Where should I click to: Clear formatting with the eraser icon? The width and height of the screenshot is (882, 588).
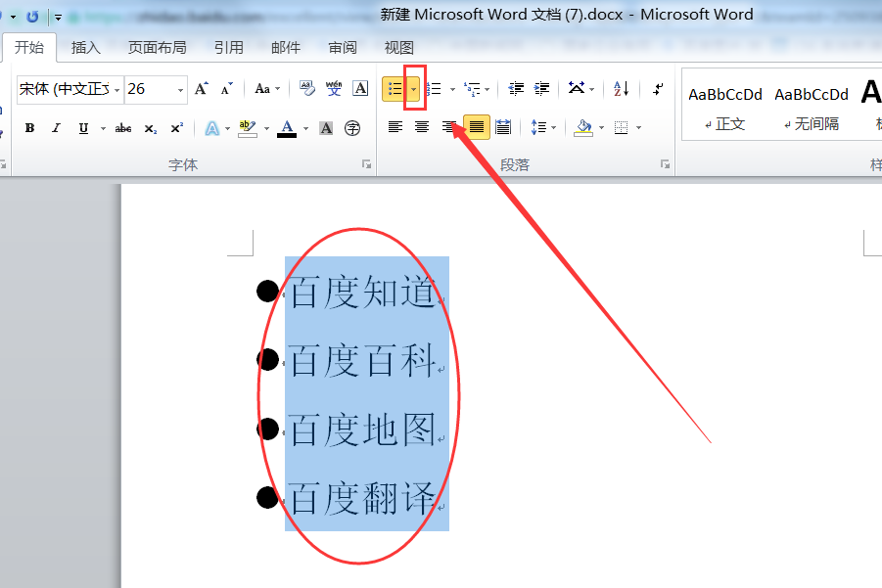click(x=307, y=88)
